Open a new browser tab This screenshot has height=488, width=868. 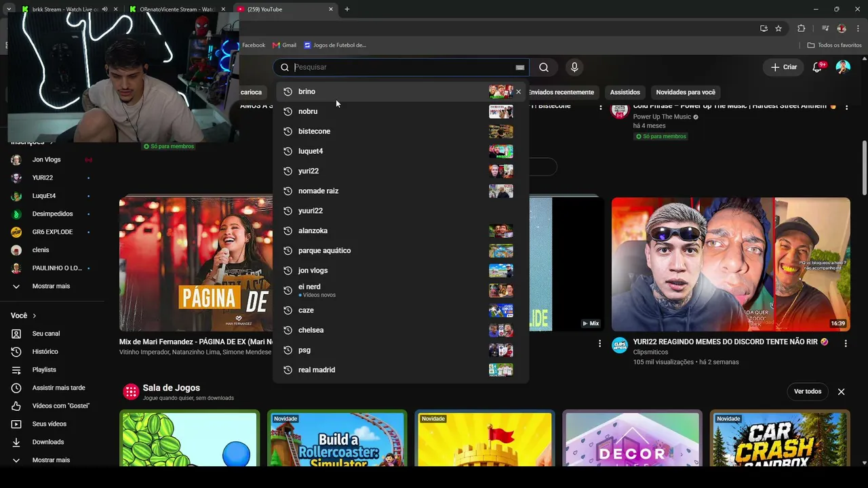click(347, 9)
